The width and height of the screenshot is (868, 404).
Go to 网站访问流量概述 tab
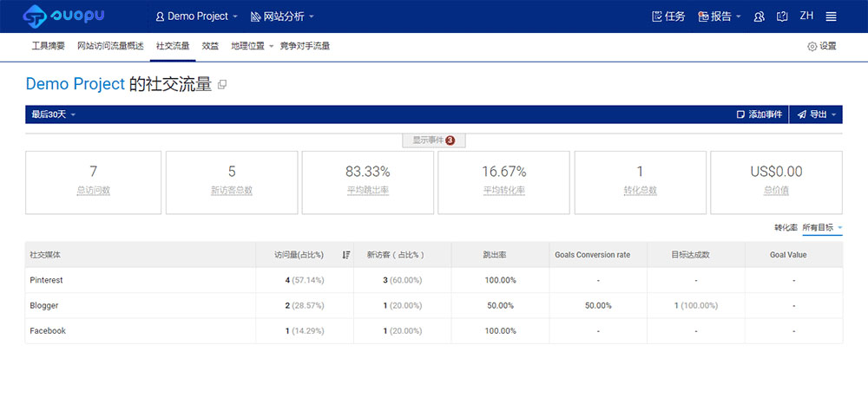pyautogui.click(x=110, y=46)
